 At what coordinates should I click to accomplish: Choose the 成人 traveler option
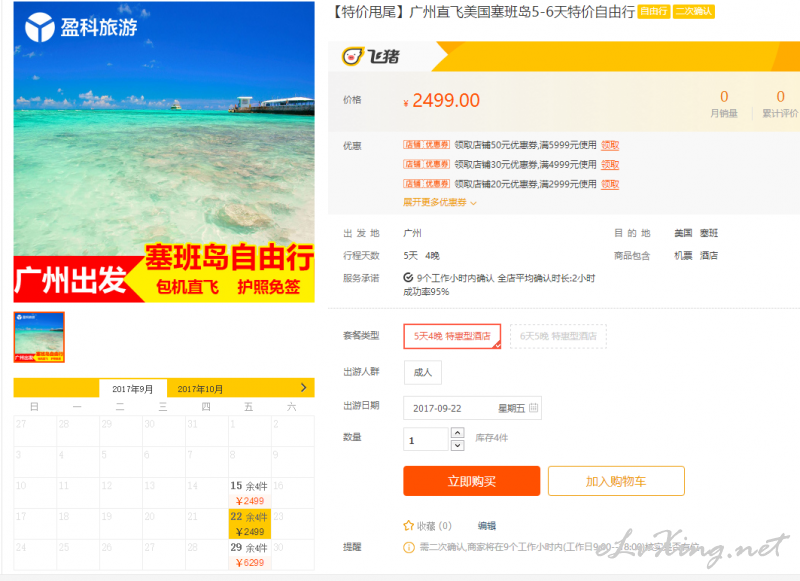[x=422, y=372]
